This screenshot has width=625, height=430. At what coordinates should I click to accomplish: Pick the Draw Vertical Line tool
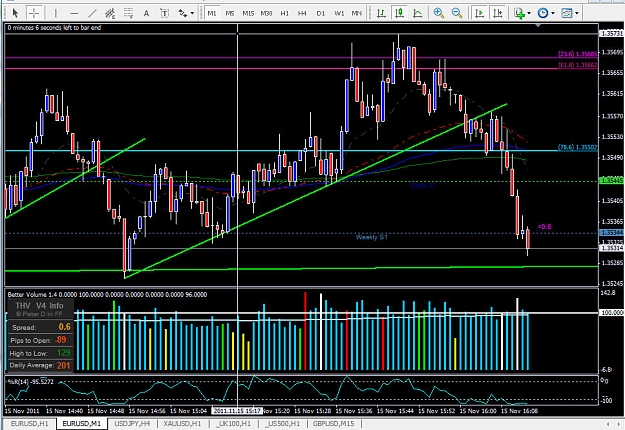pos(55,13)
